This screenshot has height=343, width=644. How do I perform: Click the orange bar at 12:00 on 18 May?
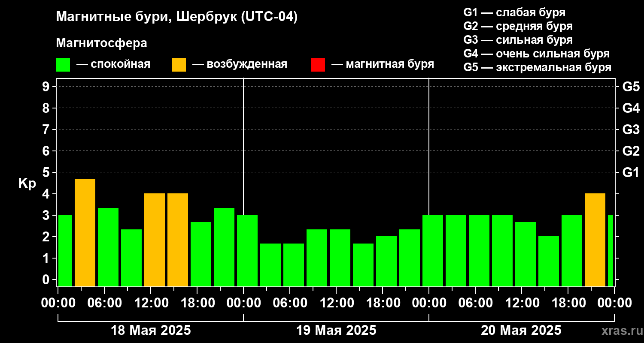coord(155,240)
